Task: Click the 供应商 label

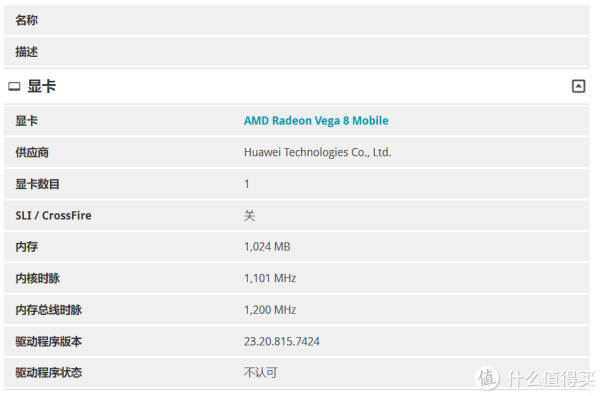Action: [x=32, y=153]
